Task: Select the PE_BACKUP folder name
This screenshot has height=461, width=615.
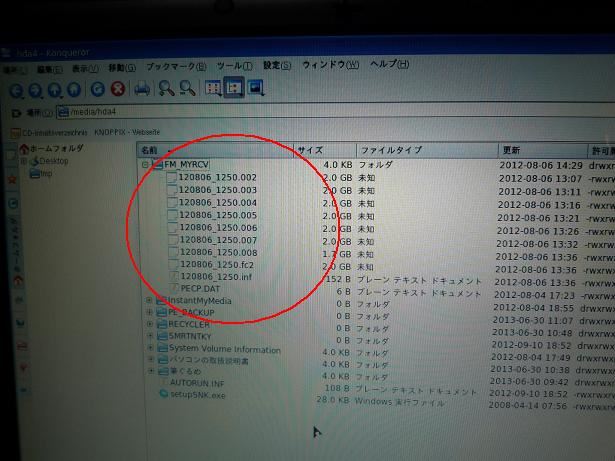Action: point(191,313)
